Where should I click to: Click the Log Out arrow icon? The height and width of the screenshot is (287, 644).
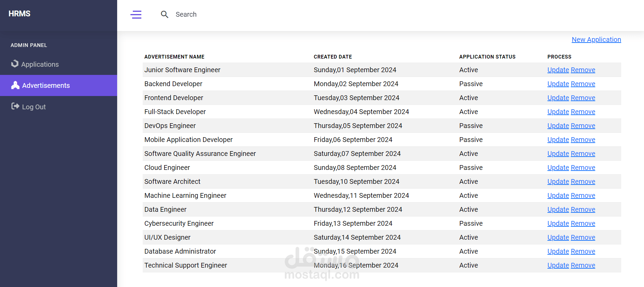coord(15,106)
